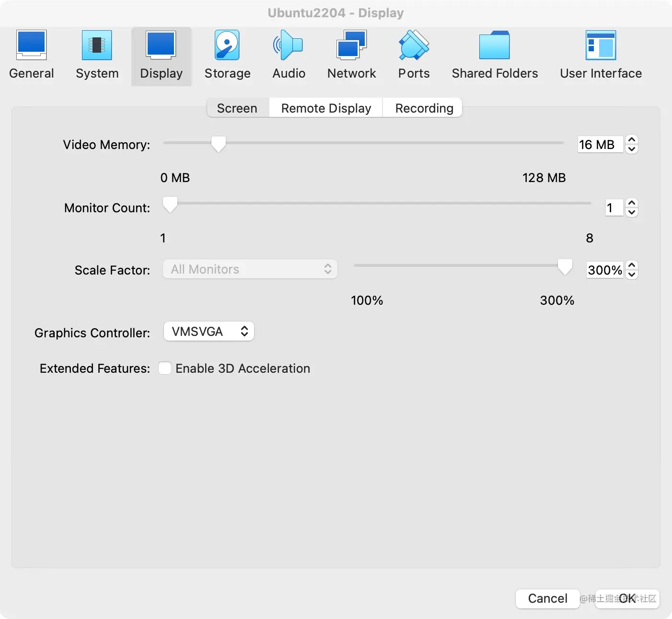
Task: Click the Monitor Count value field
Action: coord(614,207)
